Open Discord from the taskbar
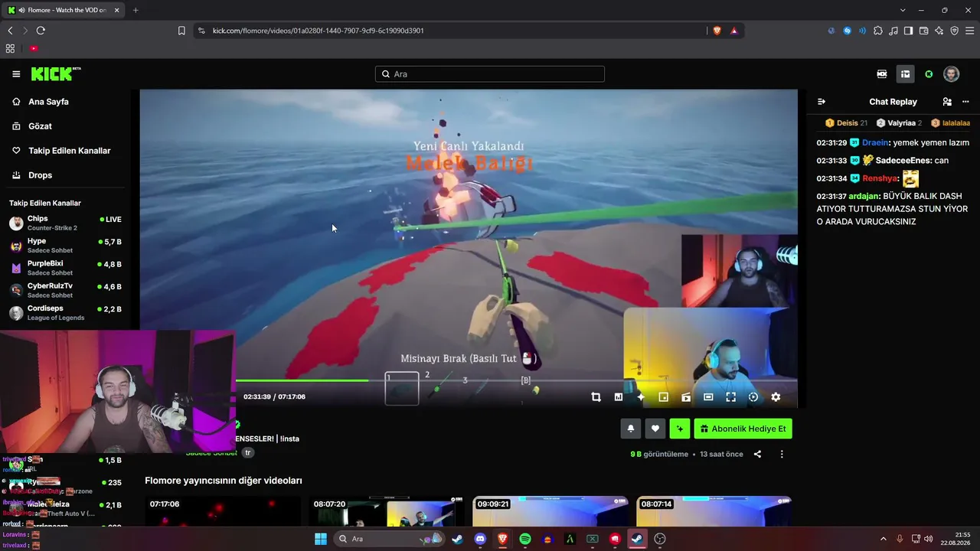The image size is (980, 551). pos(480,539)
